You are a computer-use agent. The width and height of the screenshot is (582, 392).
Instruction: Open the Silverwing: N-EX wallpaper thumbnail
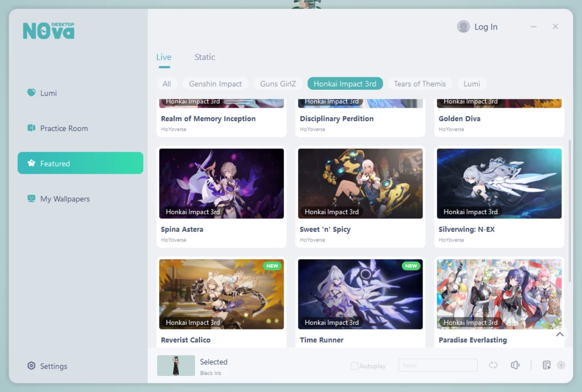(x=499, y=184)
